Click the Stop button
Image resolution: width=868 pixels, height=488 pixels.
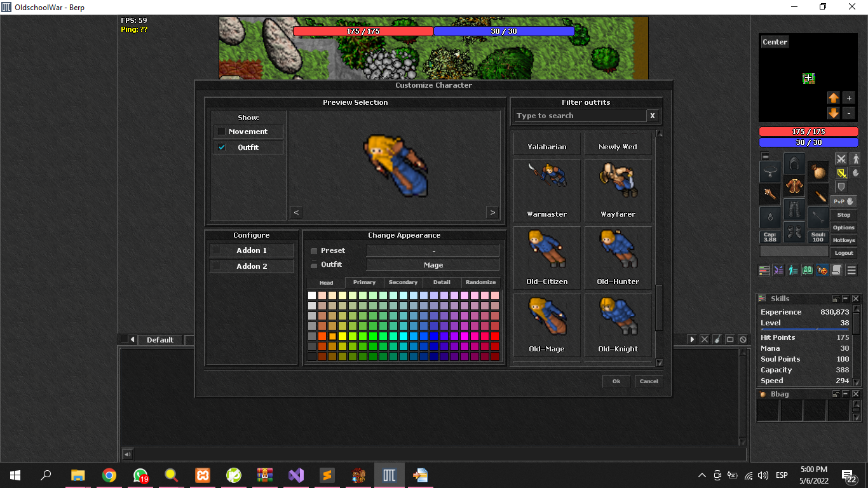point(844,215)
